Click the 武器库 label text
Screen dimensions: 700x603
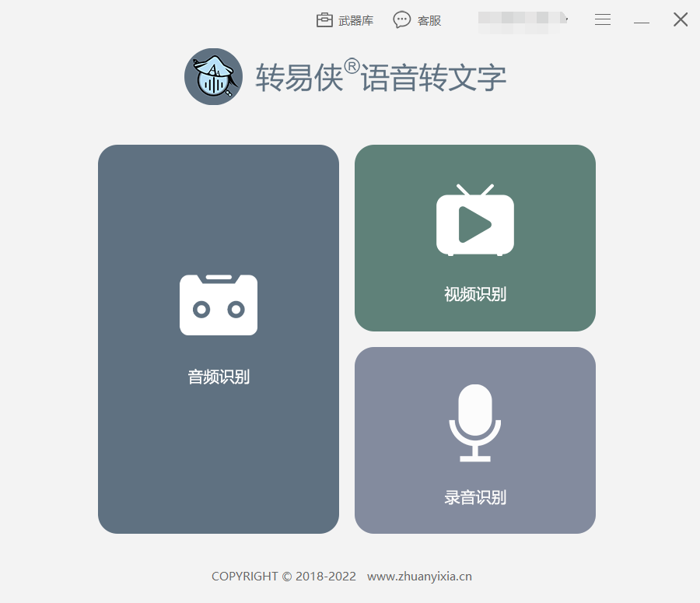pyautogui.click(x=355, y=20)
